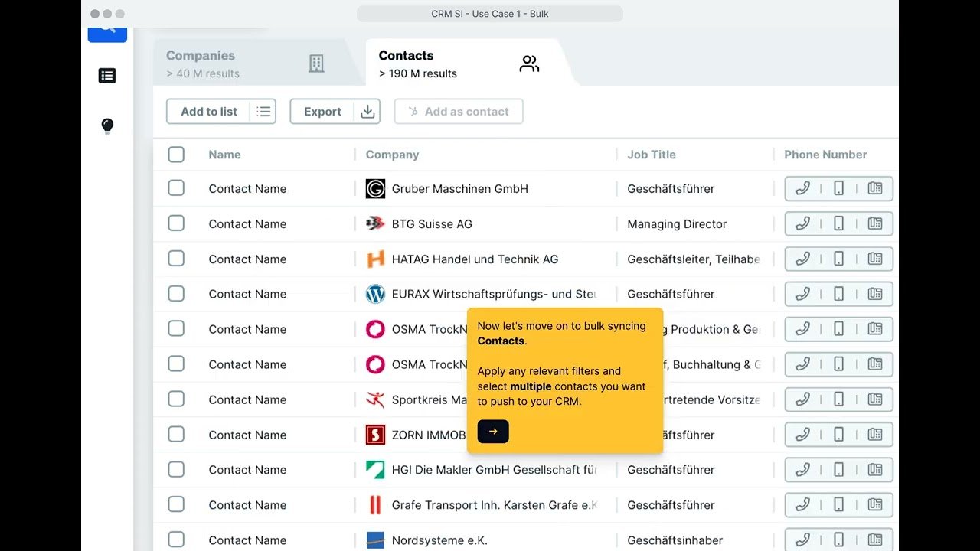Click the Nordsysteme e.K. company logo
Viewport: 980px width, 551px height.
pyautogui.click(x=375, y=540)
